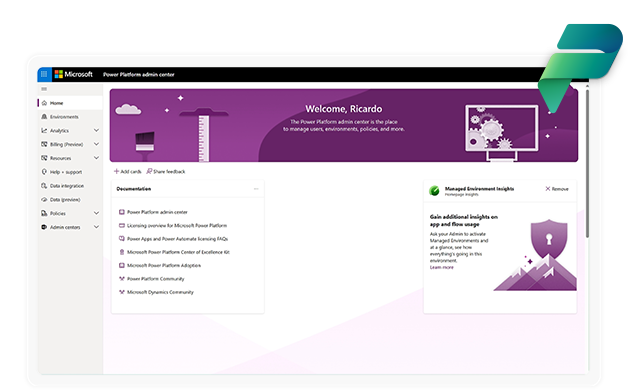Open Environments in the sidebar
The height and width of the screenshot is (390, 628).
pyautogui.click(x=70, y=117)
